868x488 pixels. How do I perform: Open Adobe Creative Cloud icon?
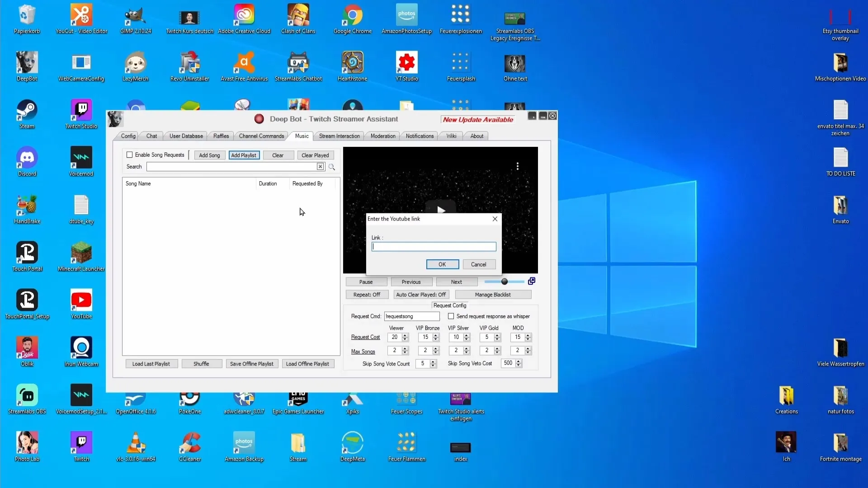click(x=244, y=19)
